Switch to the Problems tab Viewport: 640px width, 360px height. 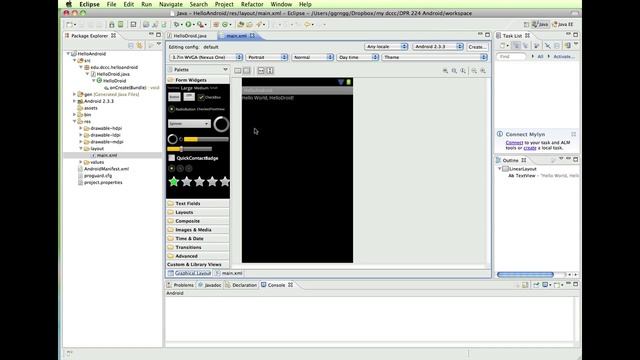180,285
